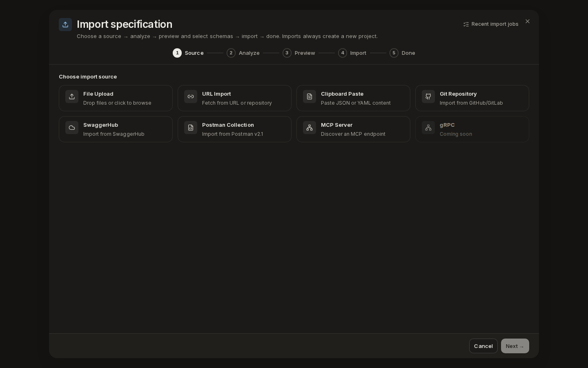Click the 'Choose import source' heading
This screenshot has width=588, height=368.
(x=88, y=76)
